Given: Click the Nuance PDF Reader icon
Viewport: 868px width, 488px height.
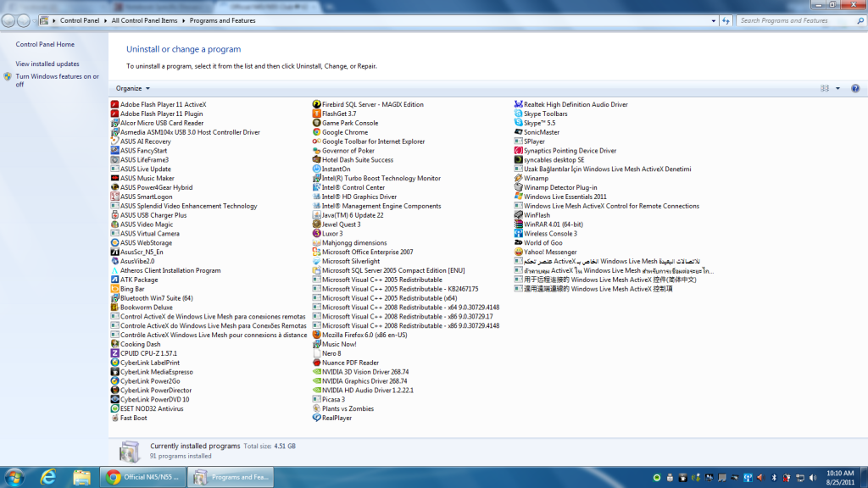Looking at the screenshot, I should coord(317,363).
